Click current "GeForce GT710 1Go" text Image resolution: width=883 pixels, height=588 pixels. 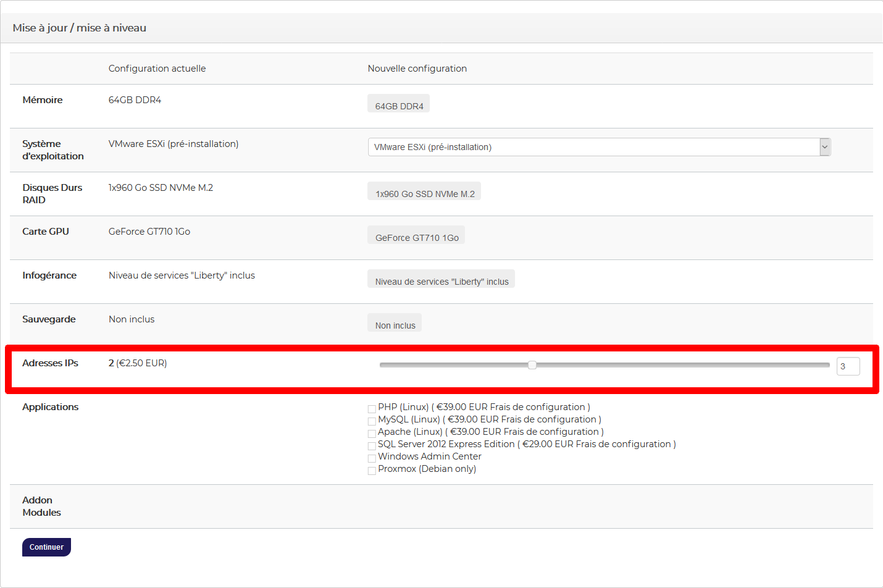tap(149, 232)
